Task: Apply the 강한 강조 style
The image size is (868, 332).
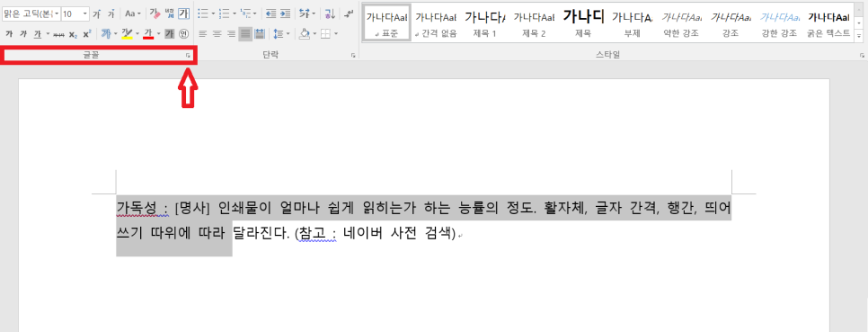Action: tap(779, 22)
